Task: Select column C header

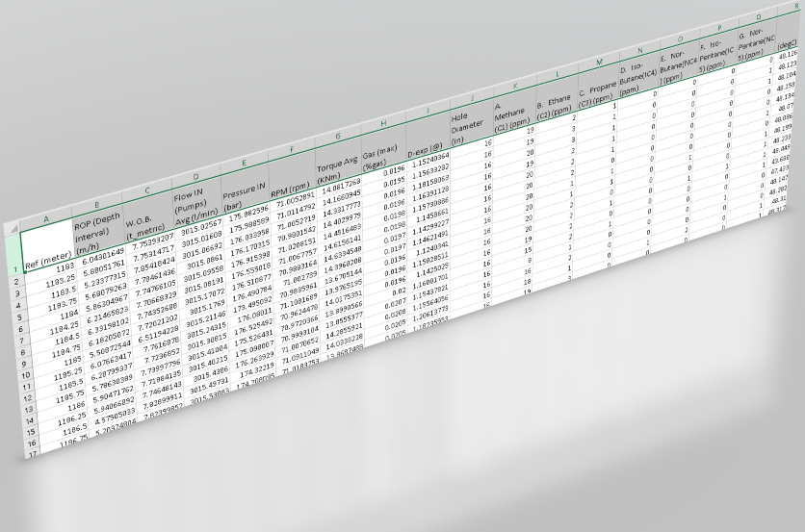Action: [x=146, y=190]
